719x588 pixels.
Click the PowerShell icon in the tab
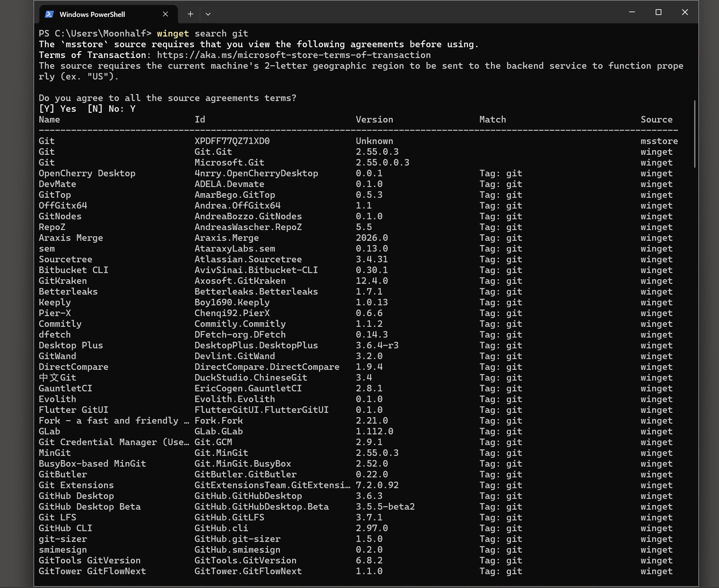click(x=49, y=14)
